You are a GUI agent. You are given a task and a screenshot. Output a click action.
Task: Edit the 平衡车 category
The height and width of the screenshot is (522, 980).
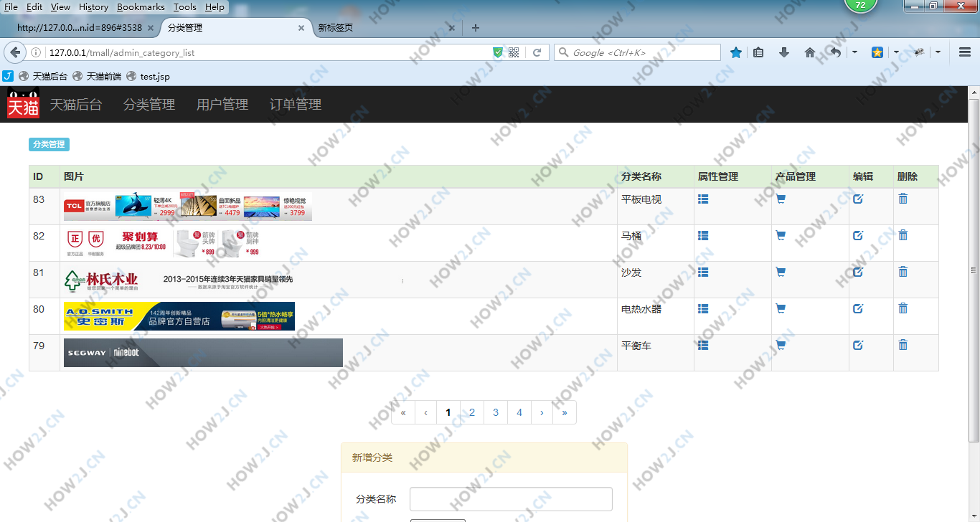[x=858, y=345]
